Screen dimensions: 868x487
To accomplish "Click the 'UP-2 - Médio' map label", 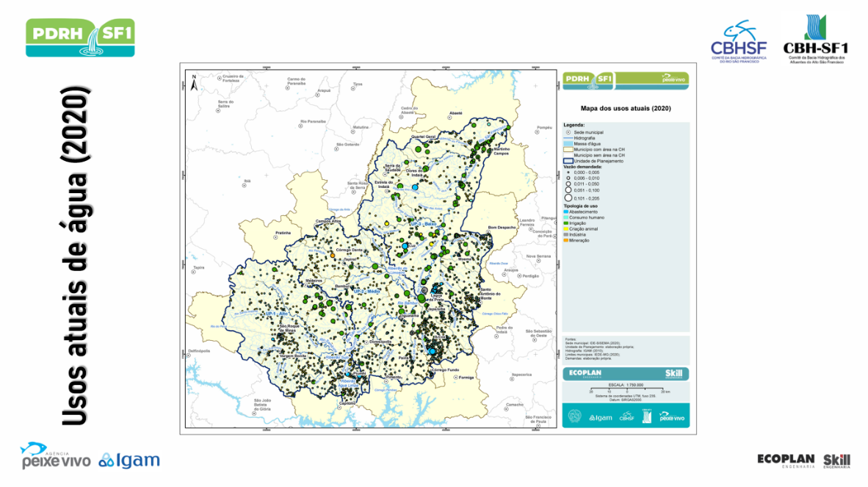I will (366, 292).
